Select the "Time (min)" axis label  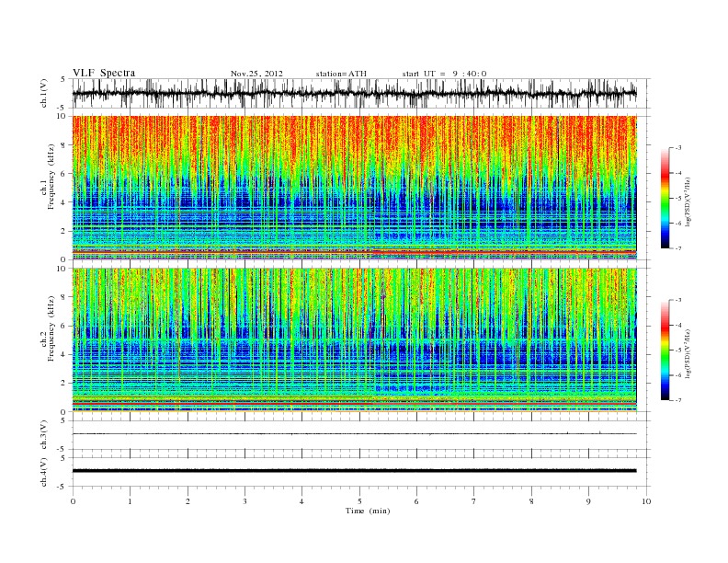tap(368, 511)
